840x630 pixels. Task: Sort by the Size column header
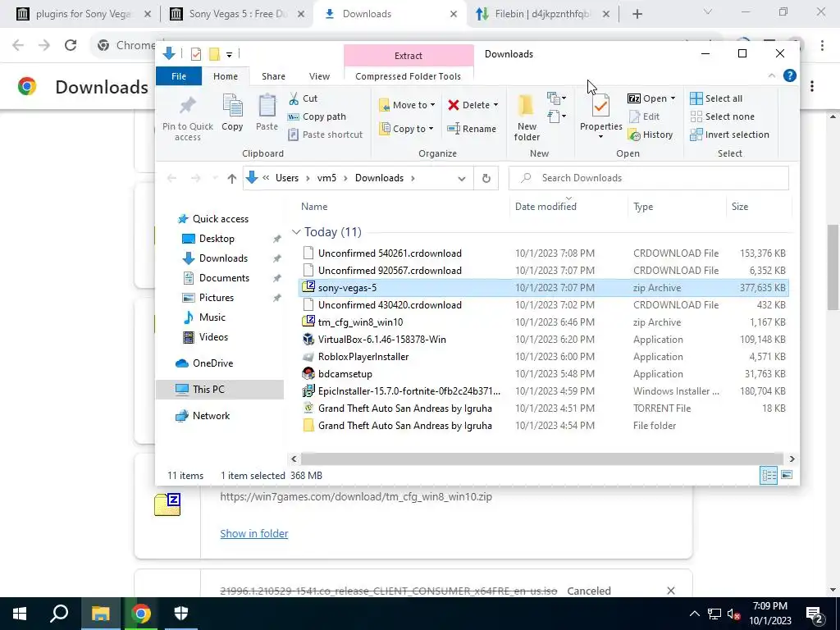click(740, 207)
